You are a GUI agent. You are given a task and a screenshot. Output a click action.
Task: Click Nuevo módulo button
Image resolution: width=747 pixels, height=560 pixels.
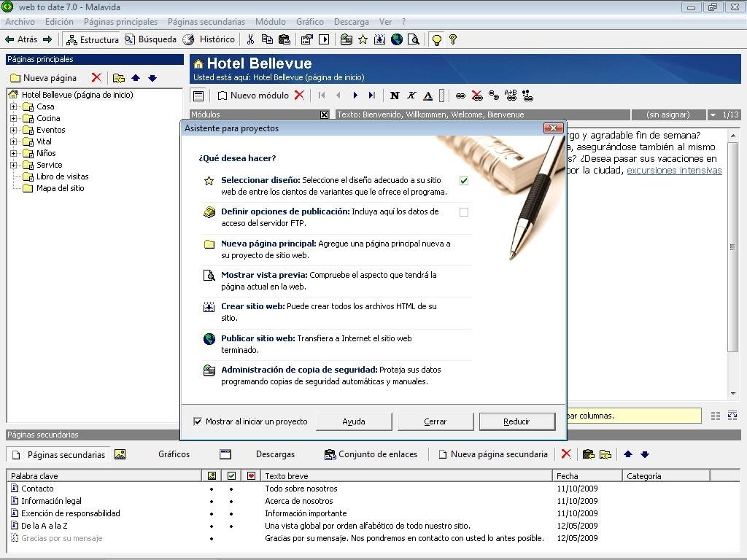(253, 96)
